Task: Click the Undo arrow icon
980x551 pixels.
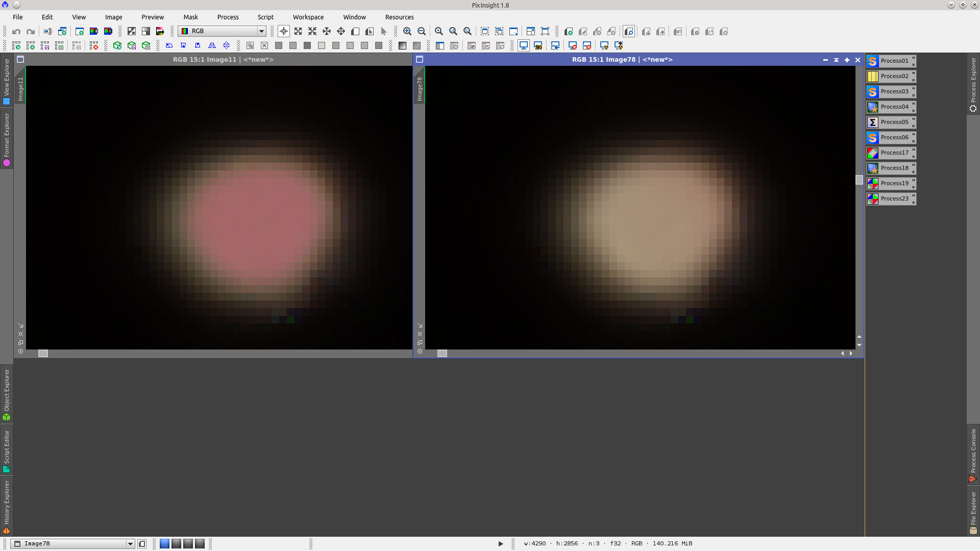Action: [16, 32]
